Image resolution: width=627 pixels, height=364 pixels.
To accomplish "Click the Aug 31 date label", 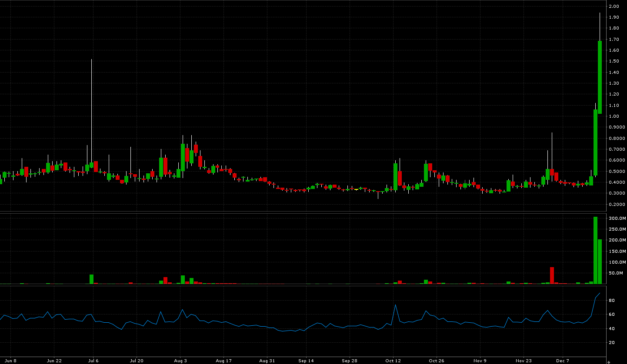I will click(267, 361).
